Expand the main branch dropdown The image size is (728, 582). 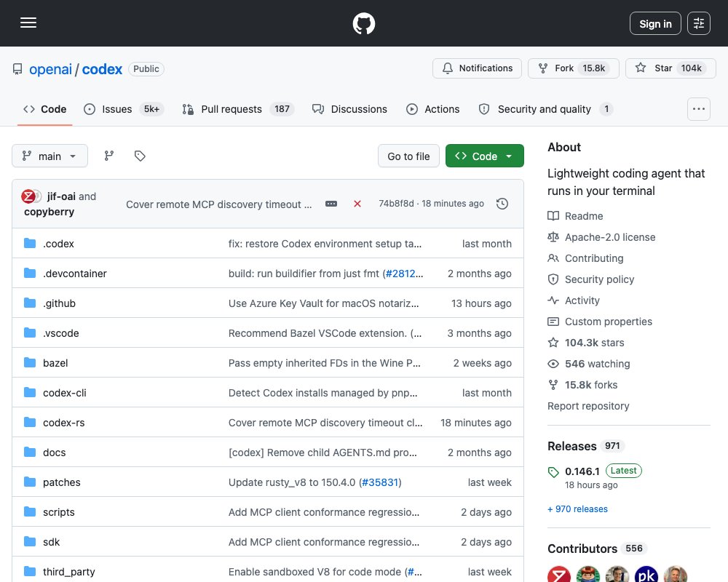(50, 156)
